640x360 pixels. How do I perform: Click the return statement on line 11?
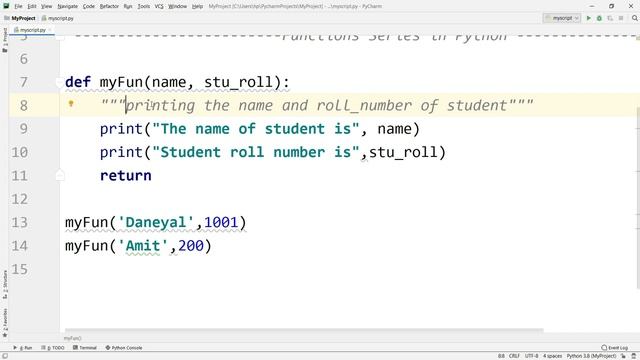pyautogui.click(x=126, y=176)
